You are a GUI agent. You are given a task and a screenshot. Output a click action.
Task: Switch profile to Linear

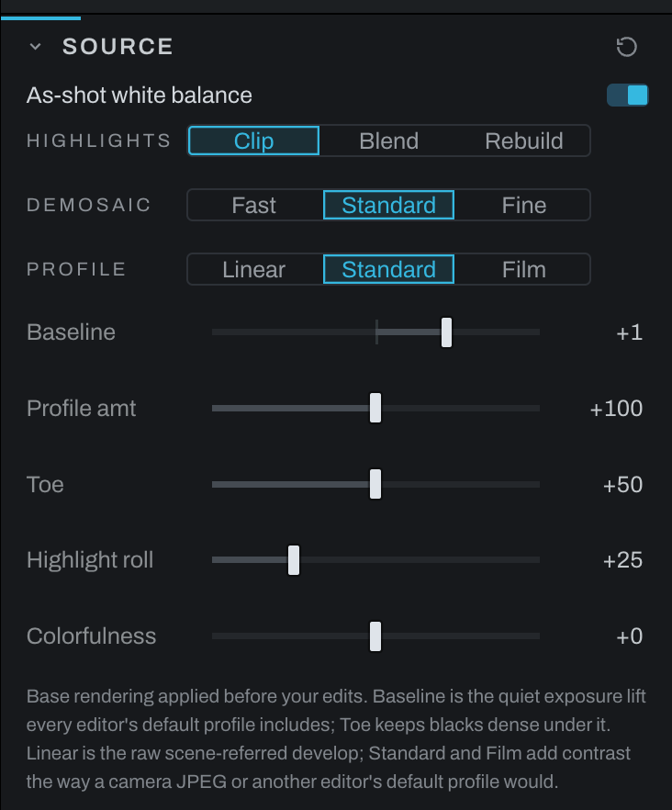click(x=253, y=269)
